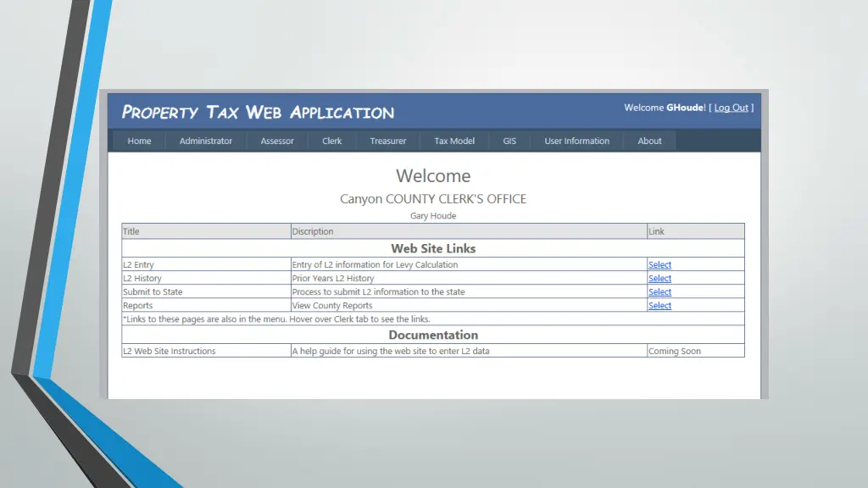The image size is (868, 488).
Task: Click the Coming Soon cell
Action: click(696, 351)
